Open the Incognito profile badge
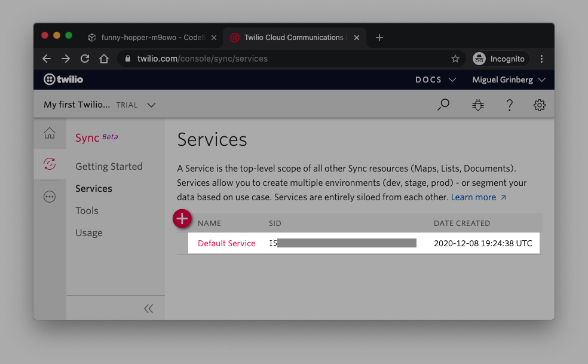 (501, 59)
